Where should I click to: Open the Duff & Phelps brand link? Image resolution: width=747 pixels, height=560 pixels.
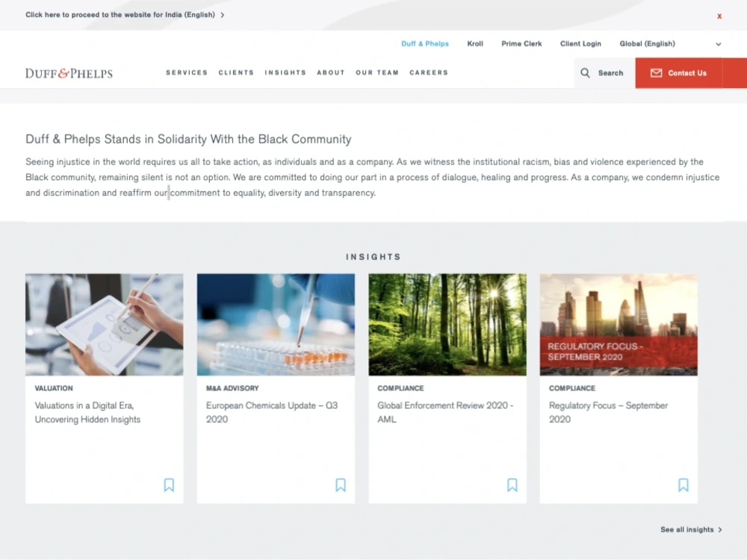point(425,44)
